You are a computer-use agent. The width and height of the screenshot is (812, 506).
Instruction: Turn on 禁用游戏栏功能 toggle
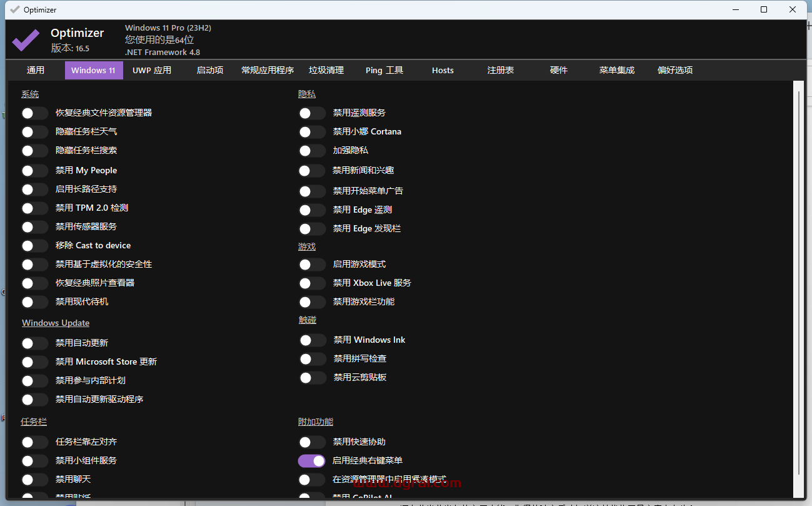[x=312, y=302]
